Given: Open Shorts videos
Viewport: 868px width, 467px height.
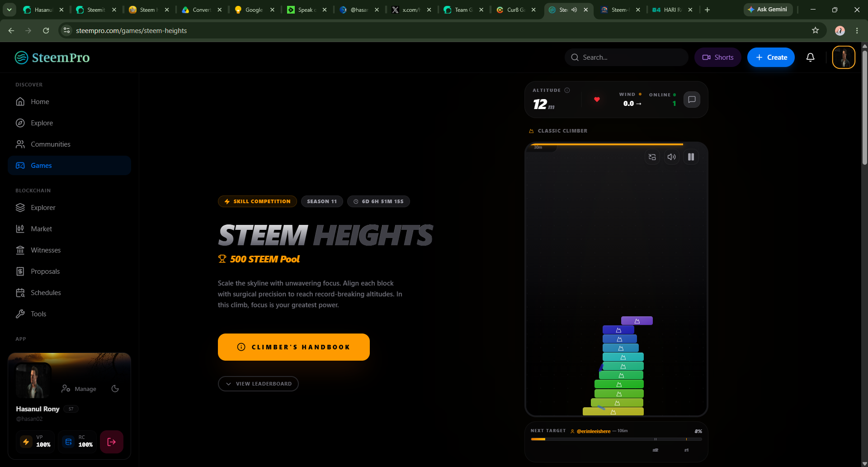Looking at the screenshot, I should [x=717, y=57].
